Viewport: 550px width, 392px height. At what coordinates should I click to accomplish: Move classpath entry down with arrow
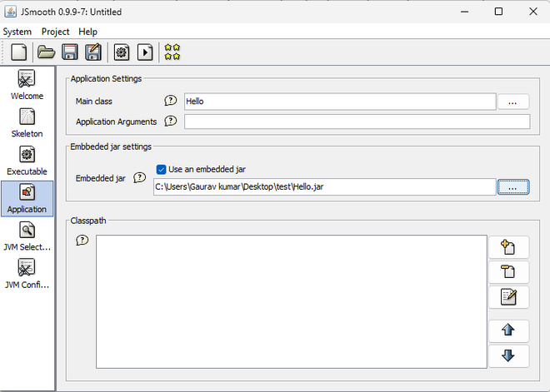[x=508, y=355]
